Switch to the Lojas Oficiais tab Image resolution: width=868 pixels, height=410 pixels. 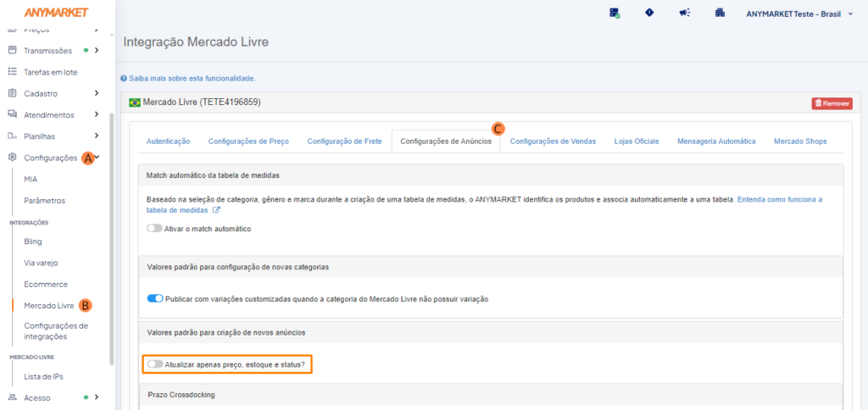coord(637,141)
